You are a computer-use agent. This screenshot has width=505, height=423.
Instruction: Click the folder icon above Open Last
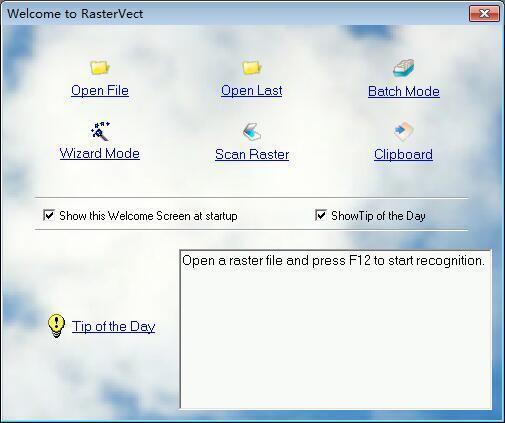click(252, 68)
